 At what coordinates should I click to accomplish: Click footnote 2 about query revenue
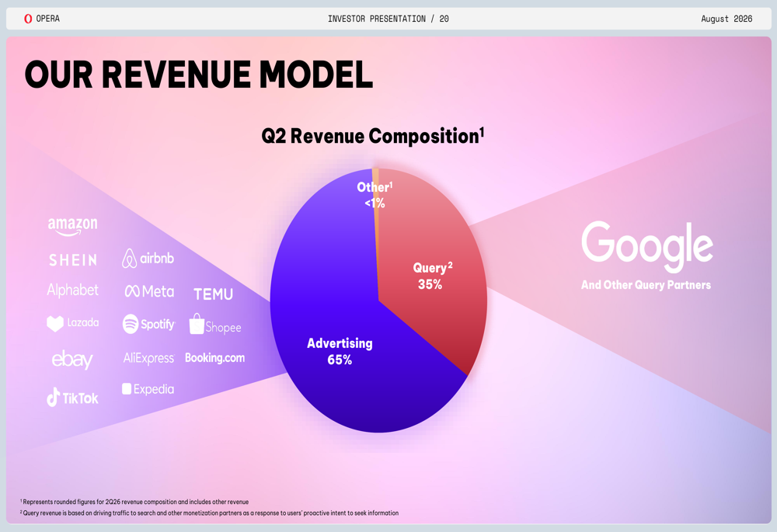tap(209, 513)
